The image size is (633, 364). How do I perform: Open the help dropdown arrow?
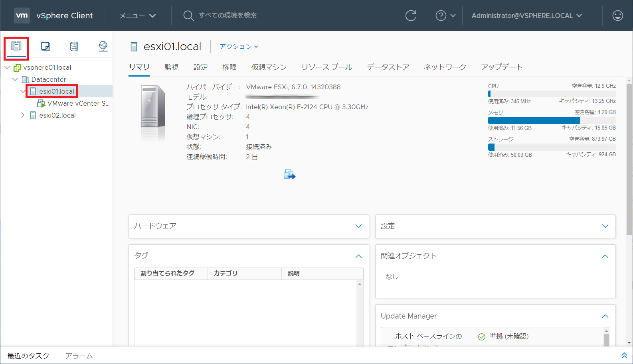453,16
